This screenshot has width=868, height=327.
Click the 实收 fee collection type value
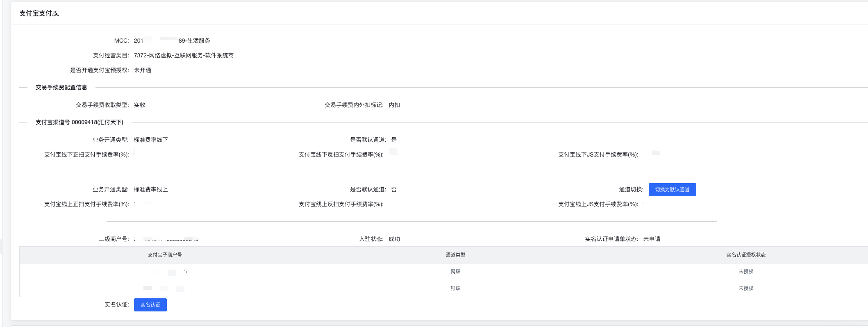[x=140, y=105]
